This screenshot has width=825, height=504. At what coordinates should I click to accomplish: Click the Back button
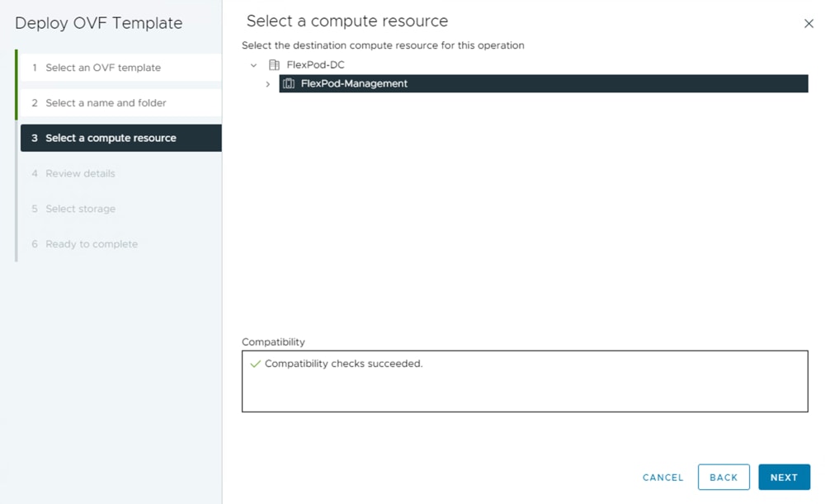click(x=724, y=478)
